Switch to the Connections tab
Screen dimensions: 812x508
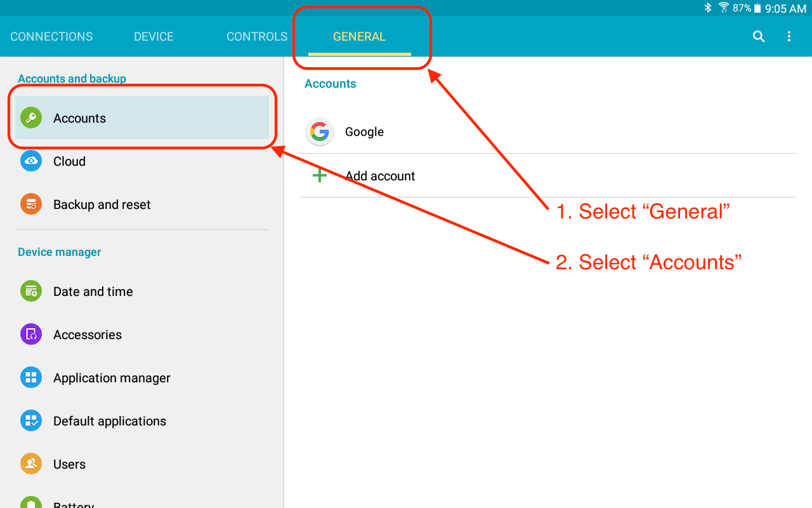(x=51, y=36)
